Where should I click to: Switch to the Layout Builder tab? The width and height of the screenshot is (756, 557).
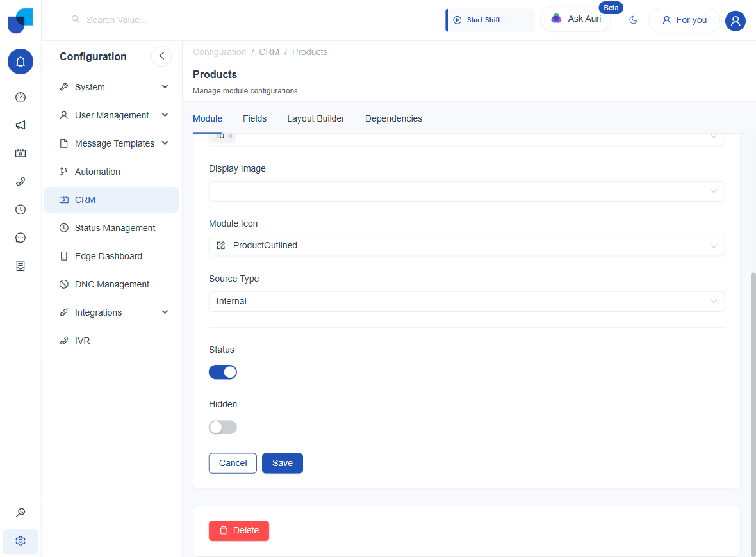point(316,118)
